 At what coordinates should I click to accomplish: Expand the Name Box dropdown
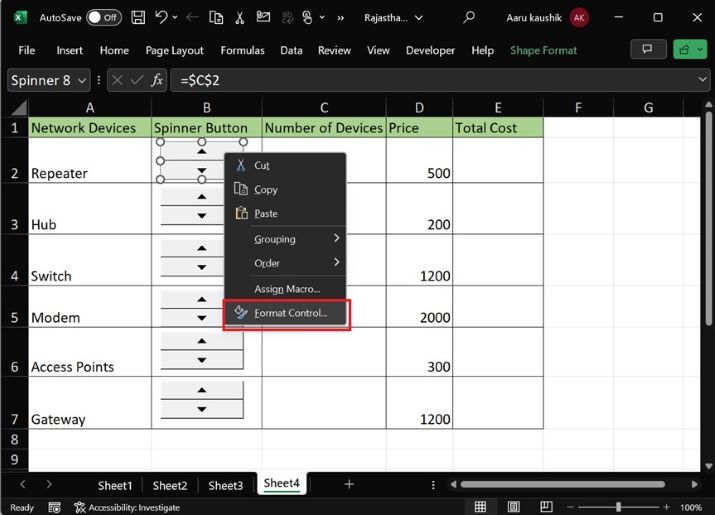(81, 80)
